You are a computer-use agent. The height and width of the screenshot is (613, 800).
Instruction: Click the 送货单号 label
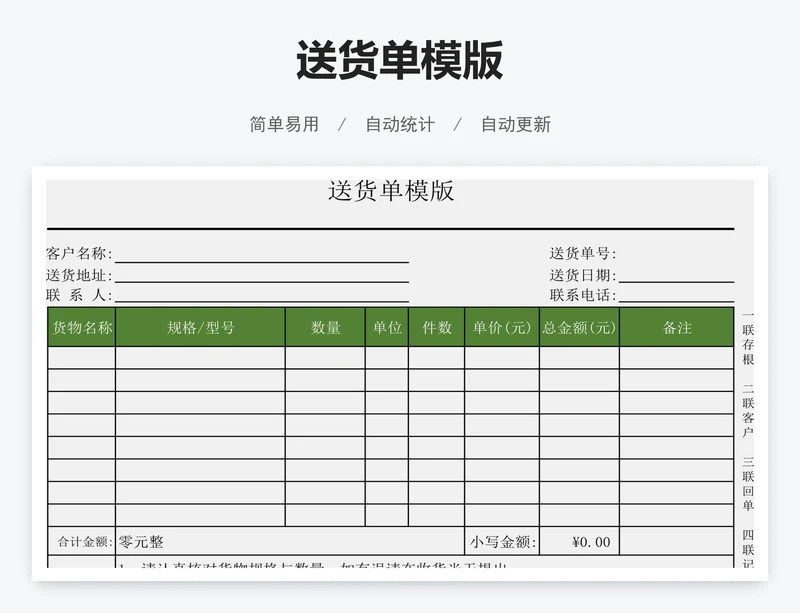click(583, 253)
